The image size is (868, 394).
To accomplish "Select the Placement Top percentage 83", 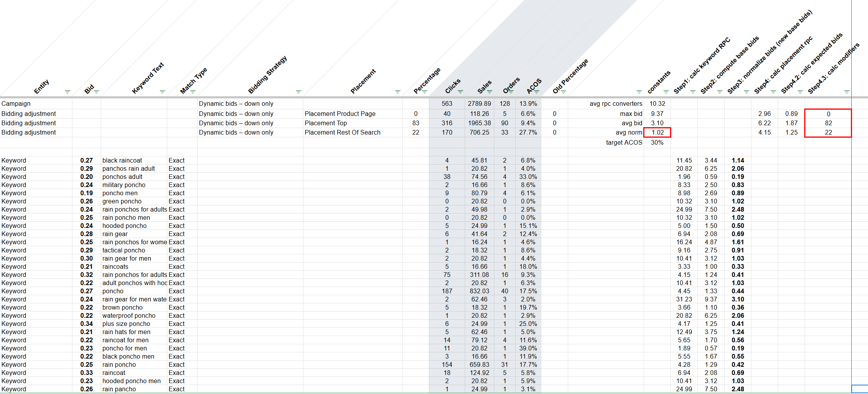I will 416,123.
